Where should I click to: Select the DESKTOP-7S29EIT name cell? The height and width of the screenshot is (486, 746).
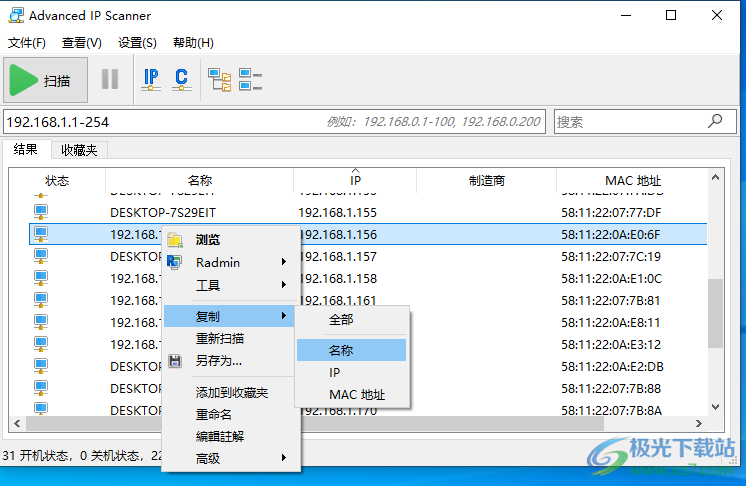click(x=163, y=213)
